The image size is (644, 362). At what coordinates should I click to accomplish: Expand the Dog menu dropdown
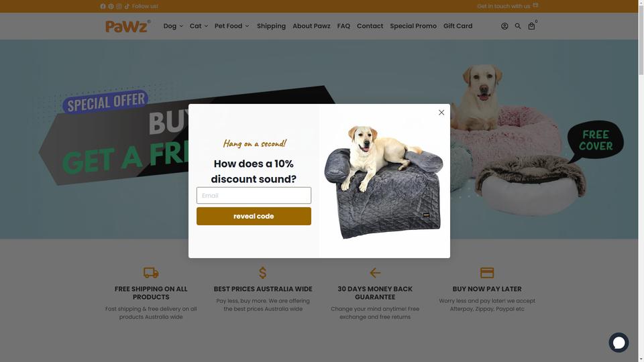tap(173, 26)
